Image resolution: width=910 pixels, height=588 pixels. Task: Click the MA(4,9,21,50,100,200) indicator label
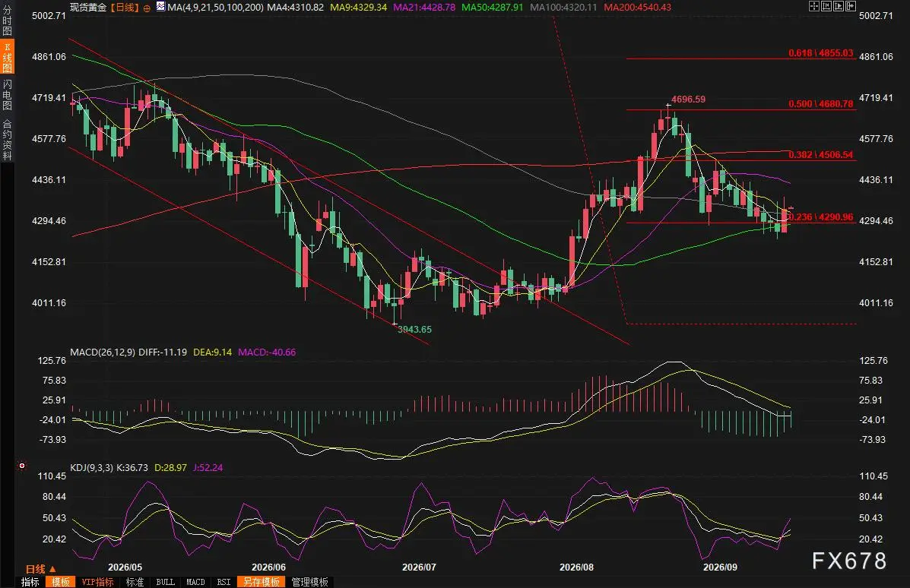tap(215, 7)
